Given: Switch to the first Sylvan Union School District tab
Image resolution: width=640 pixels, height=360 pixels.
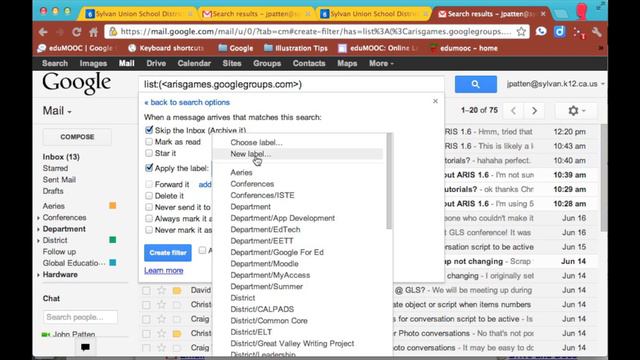Looking at the screenshot, I should click(138, 14).
